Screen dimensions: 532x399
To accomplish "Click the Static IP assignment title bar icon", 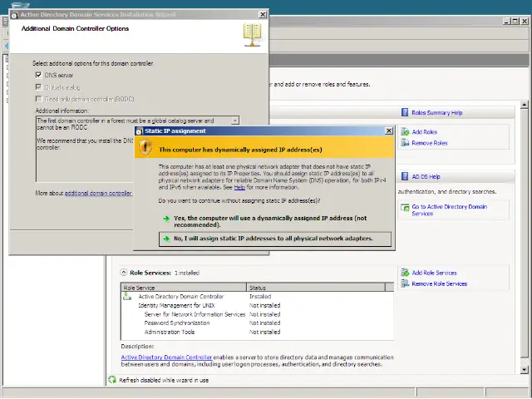I will [x=139, y=131].
